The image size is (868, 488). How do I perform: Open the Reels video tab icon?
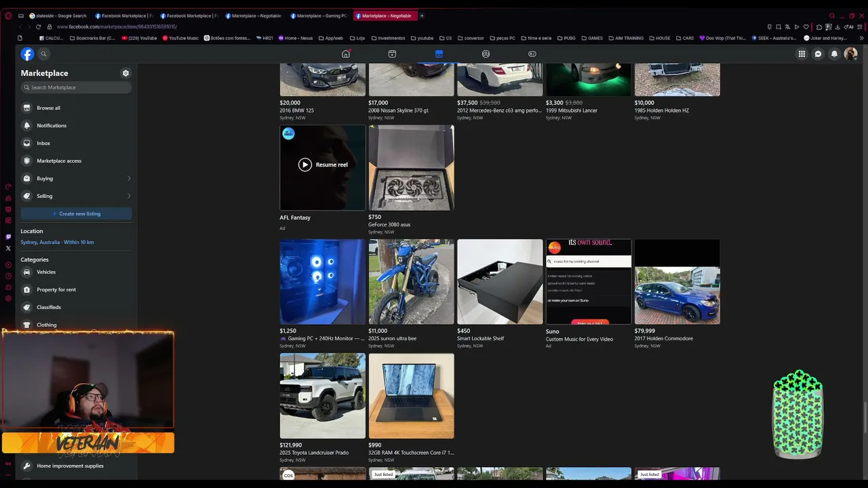coord(392,54)
